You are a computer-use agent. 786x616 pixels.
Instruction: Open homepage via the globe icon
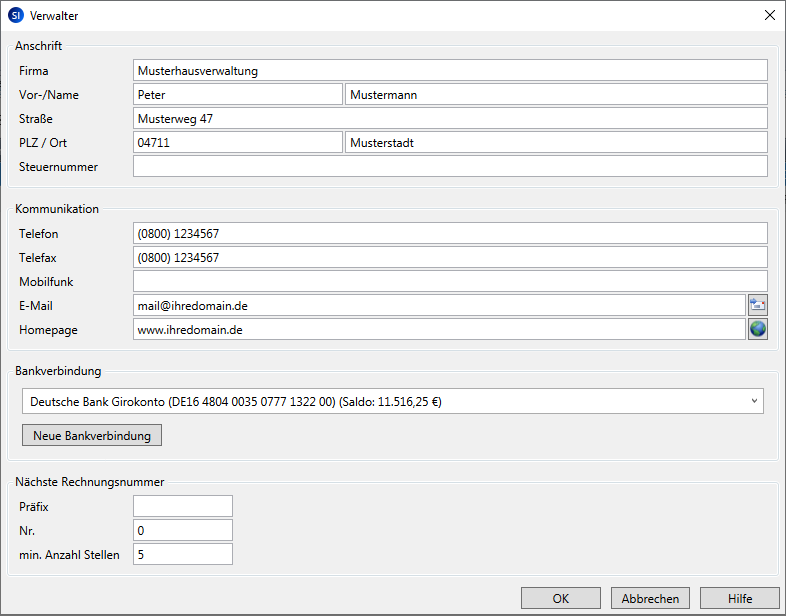point(757,329)
